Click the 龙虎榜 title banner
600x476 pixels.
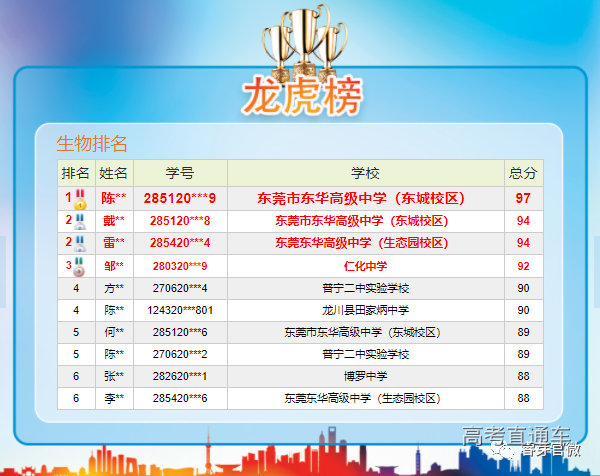point(301,96)
